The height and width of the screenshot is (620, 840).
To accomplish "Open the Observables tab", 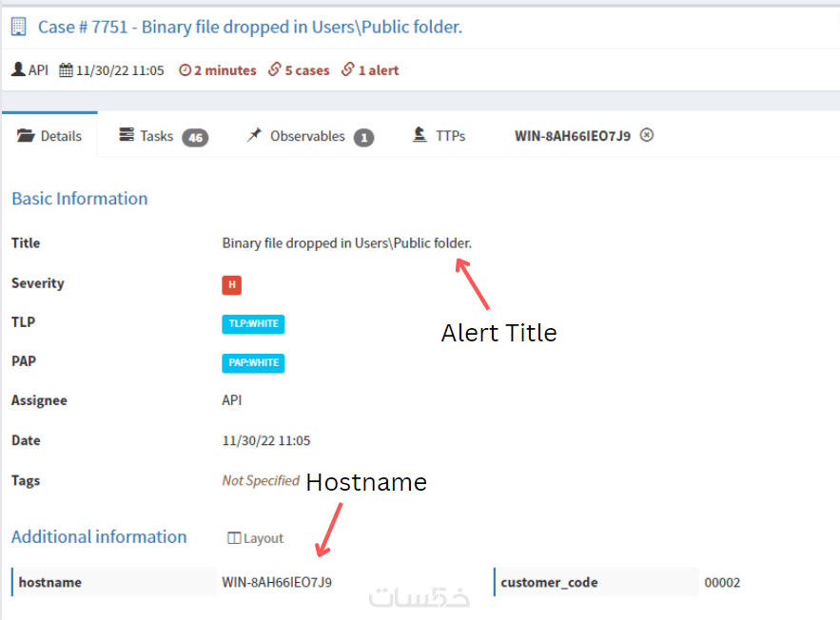I will tap(309, 136).
